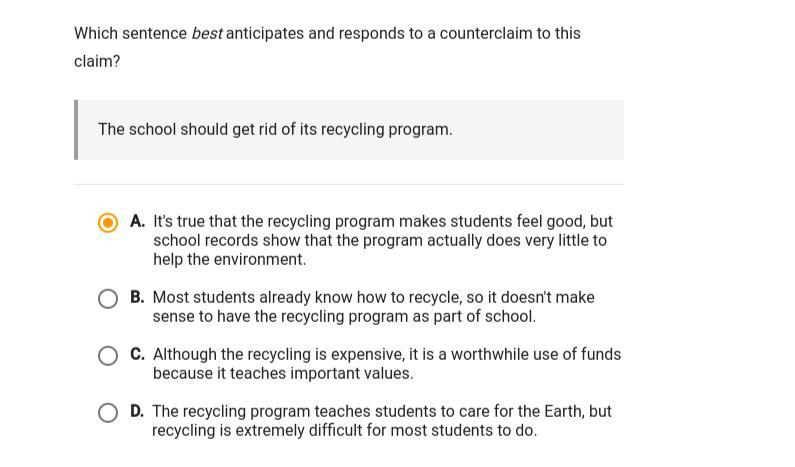Click answer text "Although the recycling is expensive"
795x467 pixels.
[387, 364]
